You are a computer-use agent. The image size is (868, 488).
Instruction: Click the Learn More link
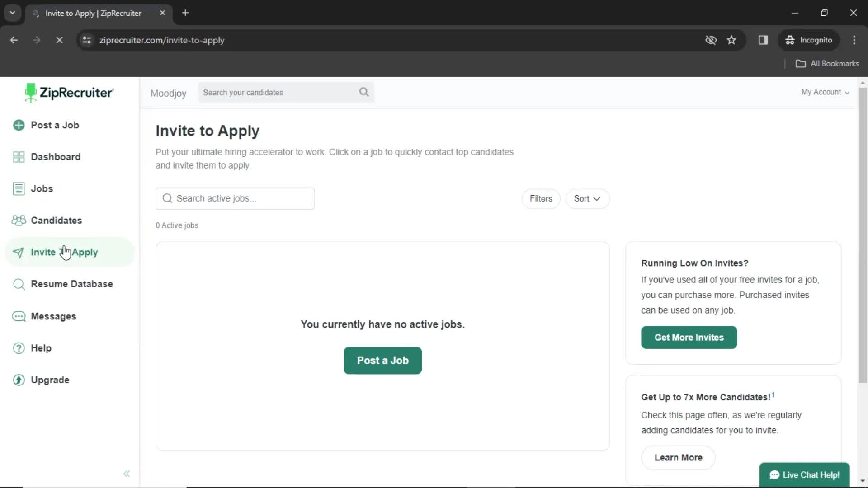click(679, 457)
